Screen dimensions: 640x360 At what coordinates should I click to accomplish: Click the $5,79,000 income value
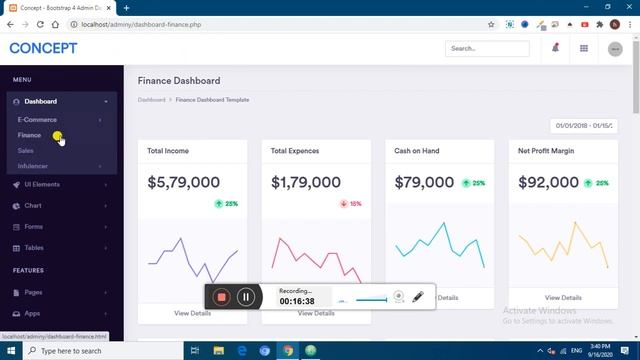click(184, 182)
